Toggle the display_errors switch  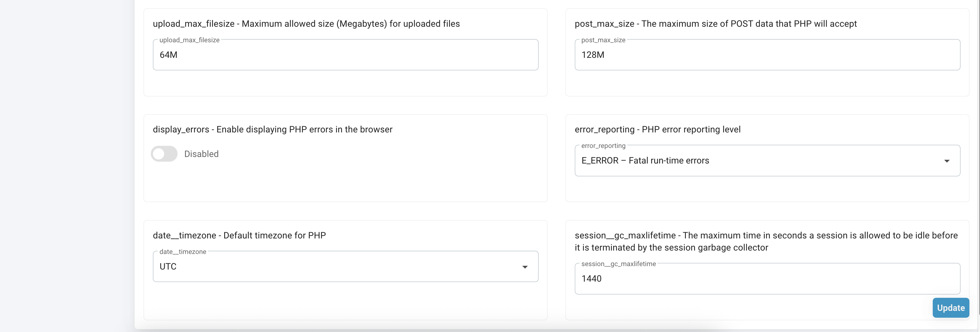164,154
